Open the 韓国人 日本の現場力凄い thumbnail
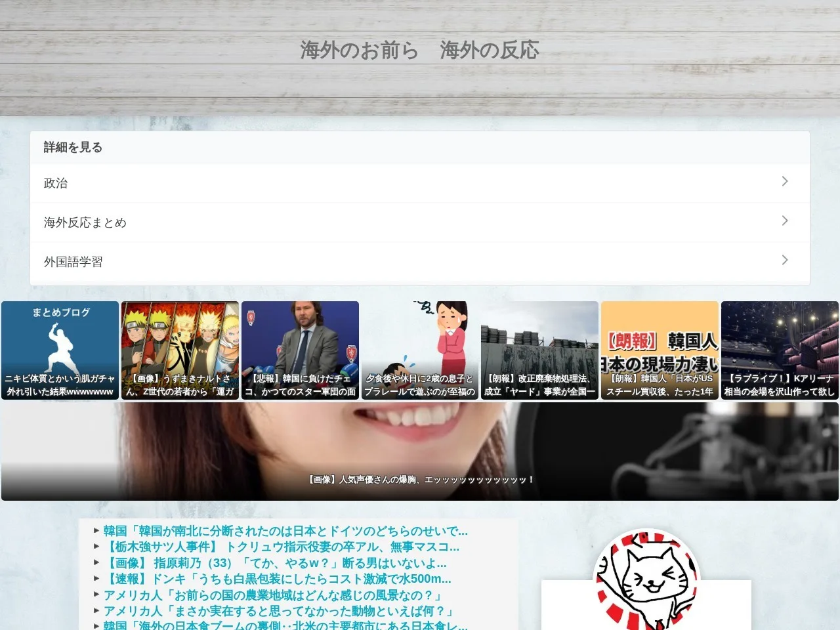Viewport: 840px width, 630px height. point(660,350)
